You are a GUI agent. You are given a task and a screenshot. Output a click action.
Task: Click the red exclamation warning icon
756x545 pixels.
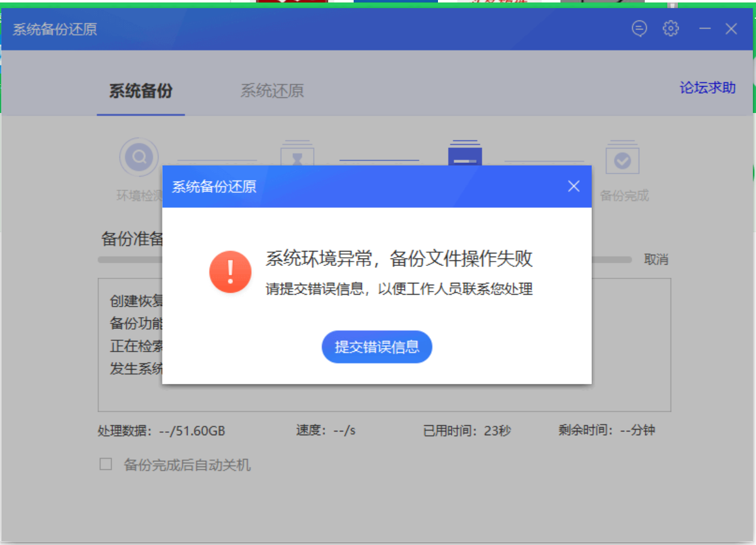pyautogui.click(x=231, y=272)
